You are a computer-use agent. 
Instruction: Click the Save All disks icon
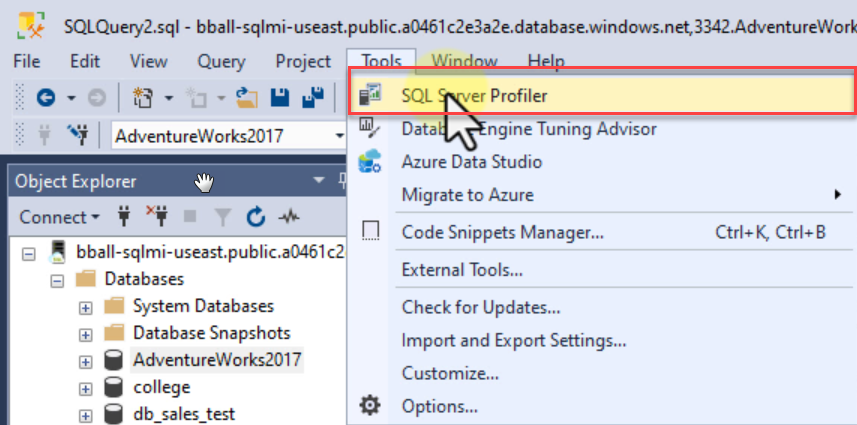[313, 98]
